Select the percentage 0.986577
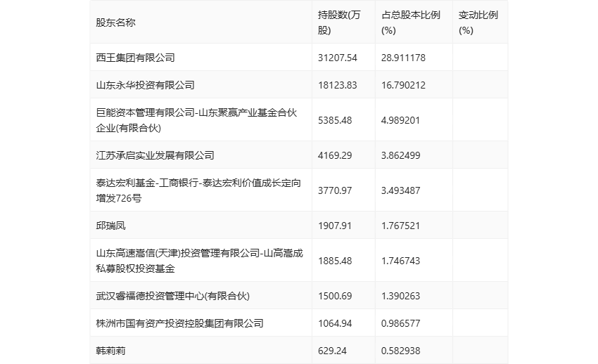This screenshot has height=364, width=598. coord(400,324)
